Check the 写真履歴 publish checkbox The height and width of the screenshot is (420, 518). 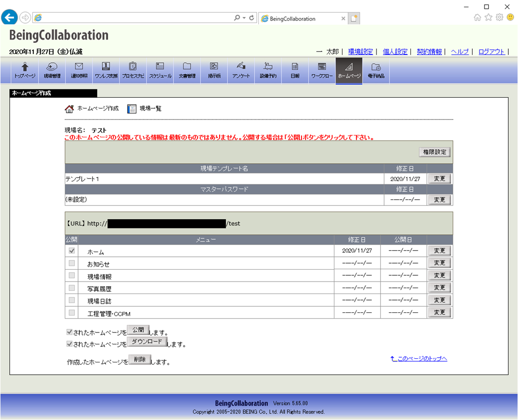tap(72, 288)
